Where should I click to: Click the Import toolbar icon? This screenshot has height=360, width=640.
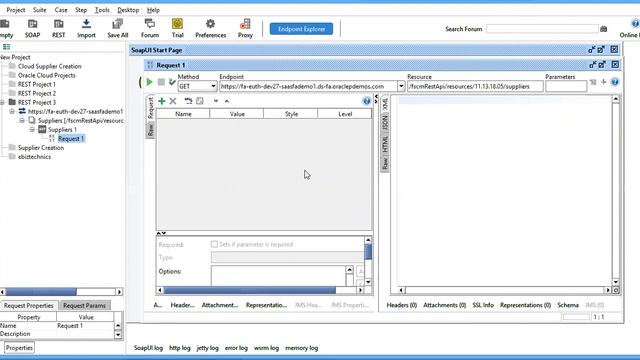pos(86,28)
